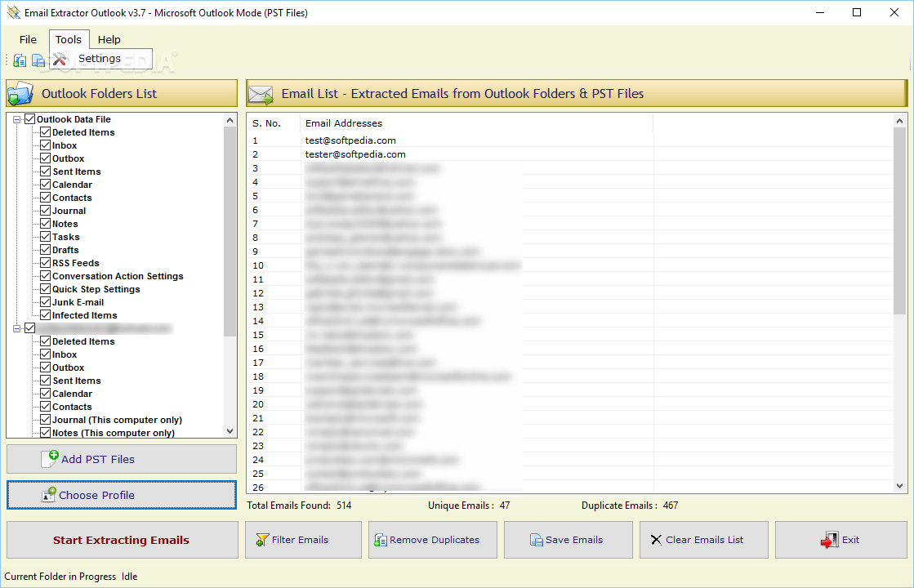This screenshot has width=914, height=588.
Task: Click the X icon on Clear Emails List
Action: [x=655, y=540]
